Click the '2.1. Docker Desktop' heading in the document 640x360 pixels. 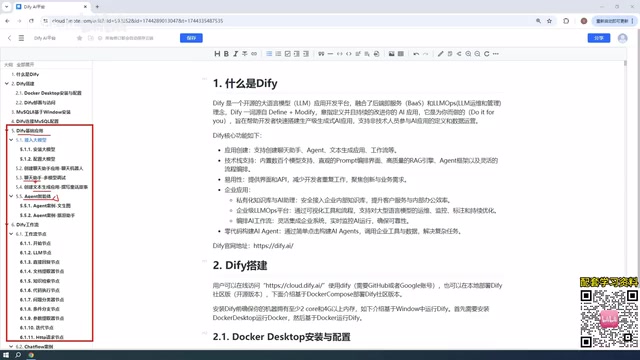point(282,337)
